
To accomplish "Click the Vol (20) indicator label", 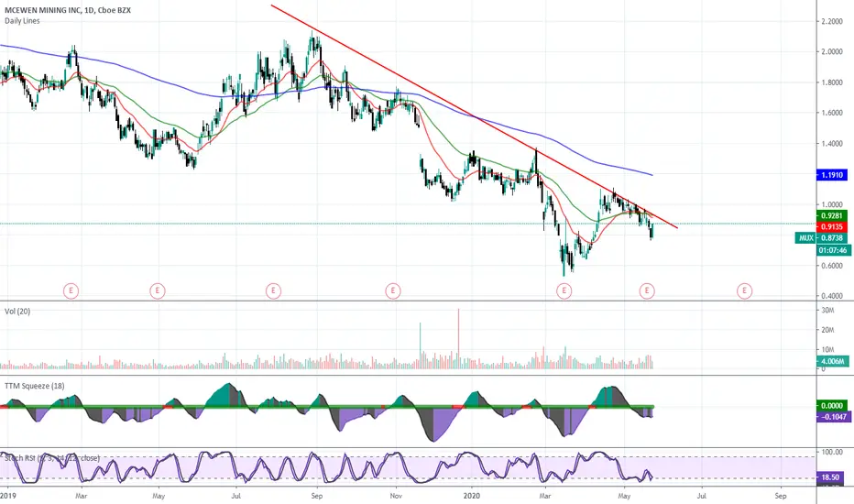I will pyautogui.click(x=17, y=312).
